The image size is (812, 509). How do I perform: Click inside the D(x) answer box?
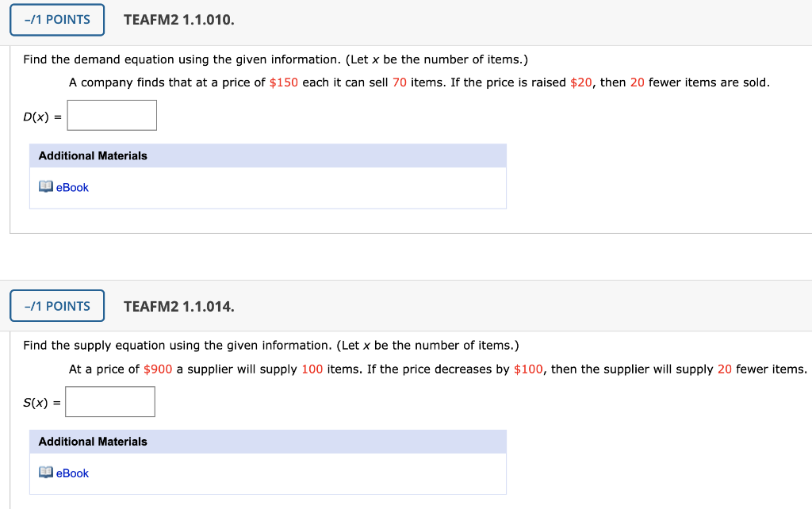[111, 115]
